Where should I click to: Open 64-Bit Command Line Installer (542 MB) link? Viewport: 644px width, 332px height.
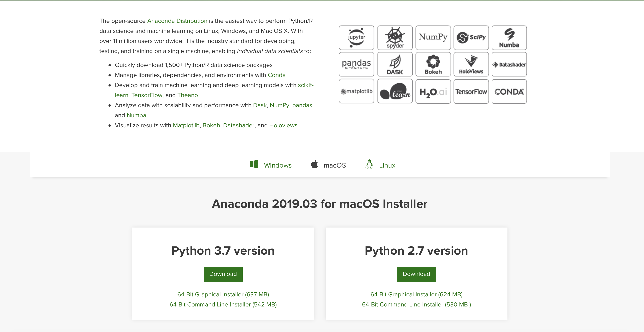[x=223, y=305]
